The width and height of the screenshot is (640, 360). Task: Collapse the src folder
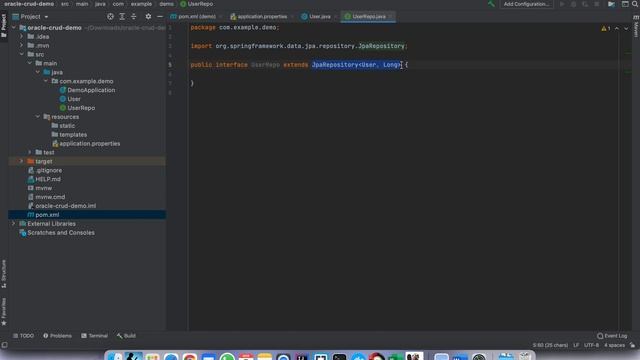tap(22, 54)
